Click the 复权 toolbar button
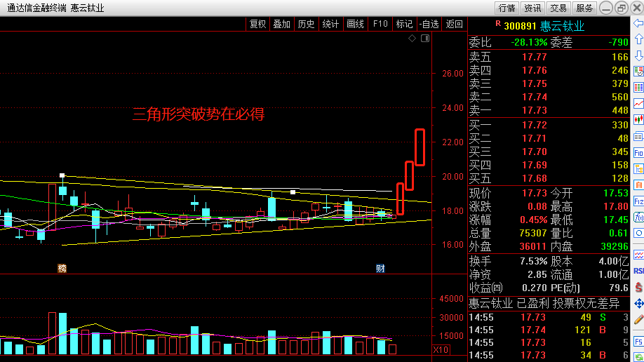The height and width of the screenshot is (362, 644). point(258,25)
